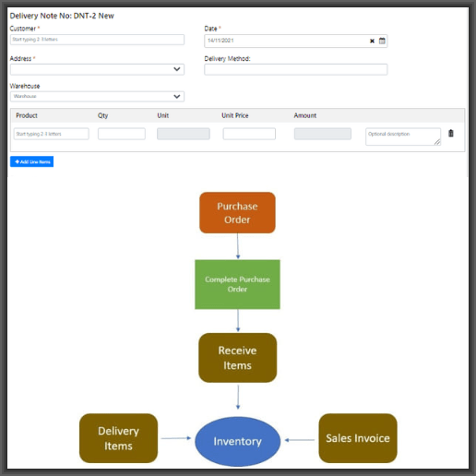Click the Unit Price column header

(x=235, y=115)
